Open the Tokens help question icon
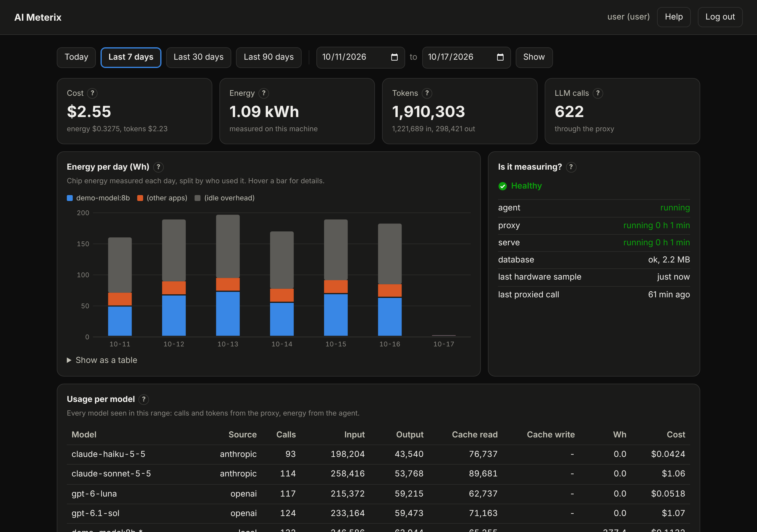 click(427, 93)
